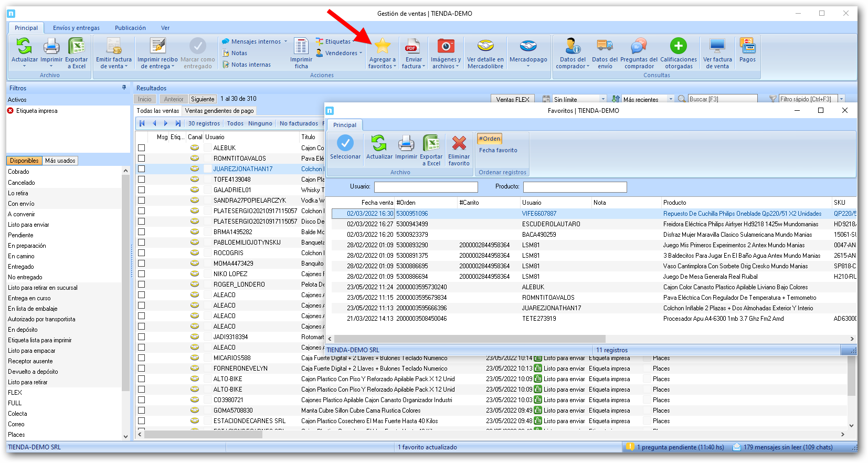This screenshot has height=463, width=868.
Task: Click Calificaciones otorgadas green plus icon
Action: 678,47
